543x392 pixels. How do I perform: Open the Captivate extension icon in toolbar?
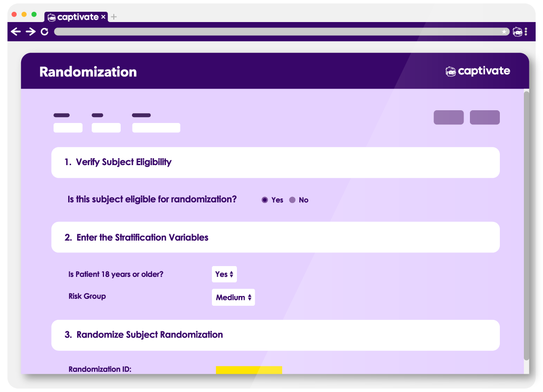(517, 32)
